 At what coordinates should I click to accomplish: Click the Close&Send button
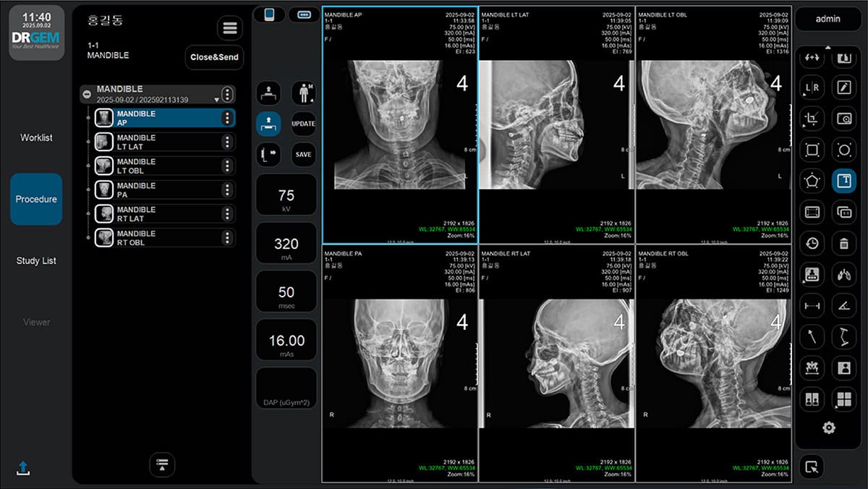coord(214,57)
